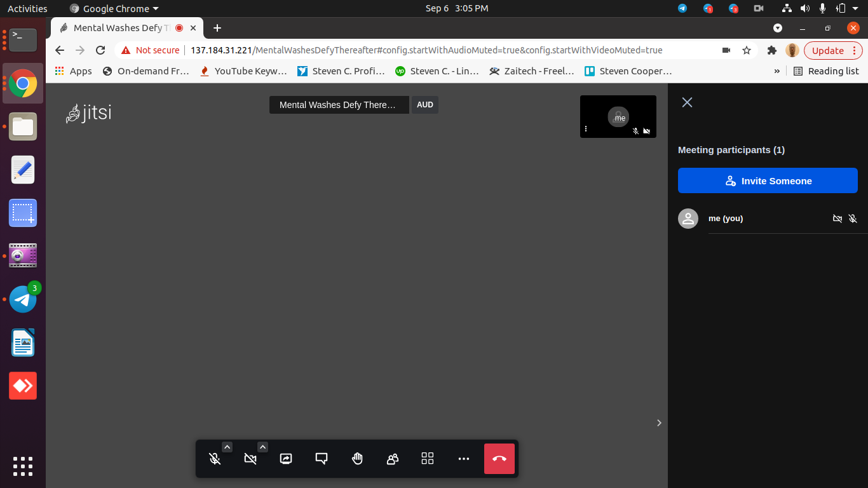Open more actions menu

pyautogui.click(x=464, y=459)
